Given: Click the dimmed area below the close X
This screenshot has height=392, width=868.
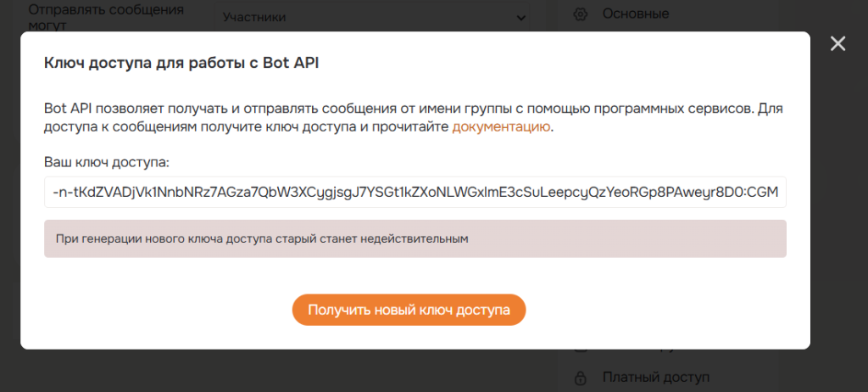Looking at the screenshot, I should click(837, 170).
